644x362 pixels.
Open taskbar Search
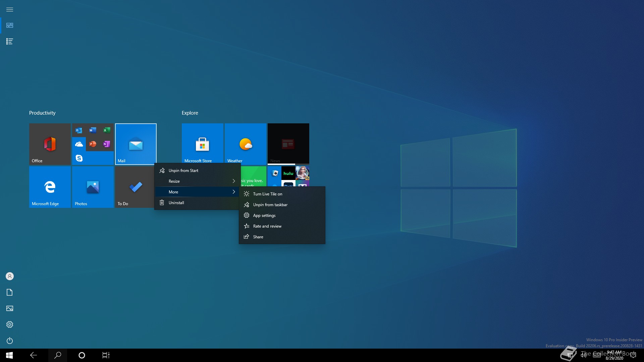(x=58, y=355)
